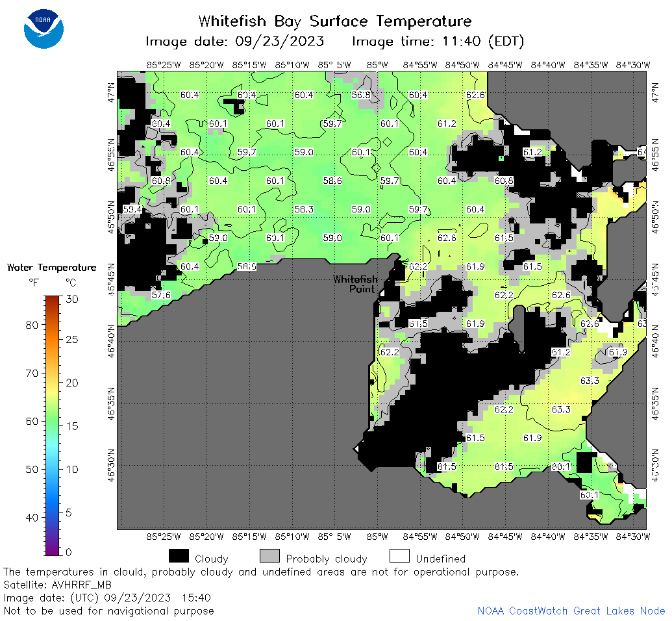Click 'Not to be used for navigational purpose'

point(109,611)
